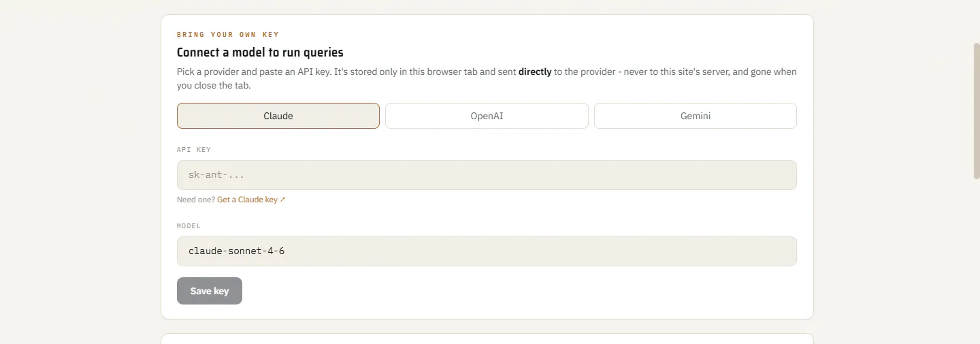Screen dimensions: 980x344
Task: Click the claude-sonnet-4-6 model field
Action: [487, 251]
